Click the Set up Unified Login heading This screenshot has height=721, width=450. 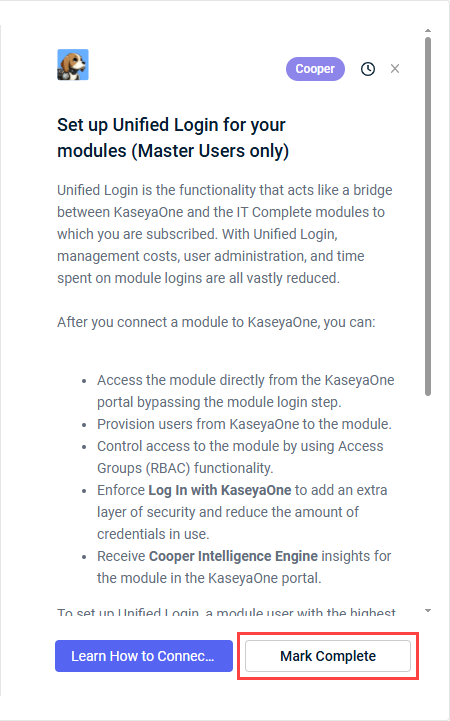tap(173, 138)
